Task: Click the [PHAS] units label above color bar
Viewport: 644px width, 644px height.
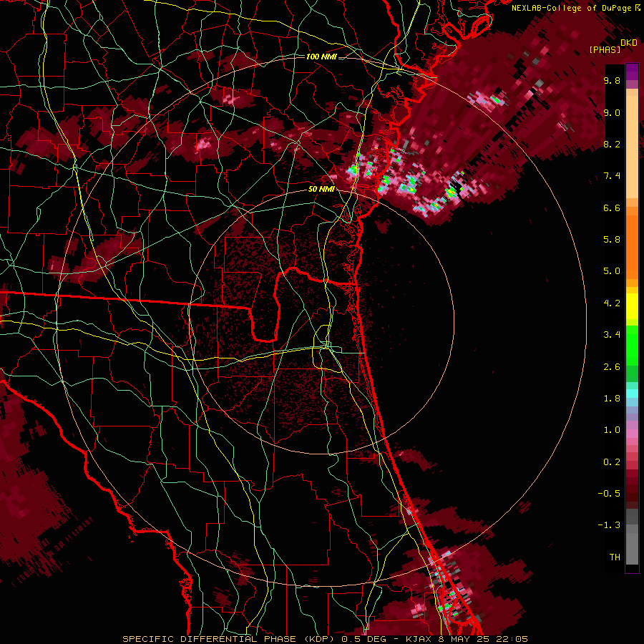Action: coord(605,49)
